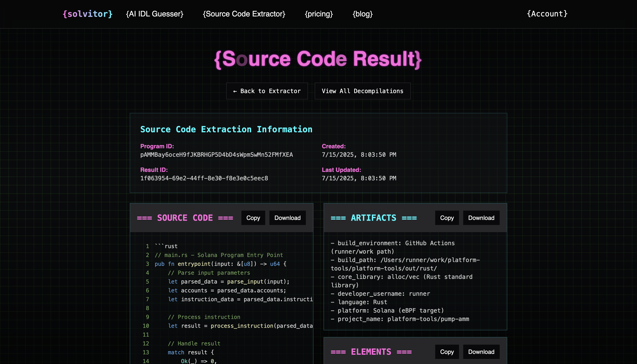Click the platform: Solana (eBPF target) entry
This screenshot has height=364, width=637.
click(x=387, y=310)
